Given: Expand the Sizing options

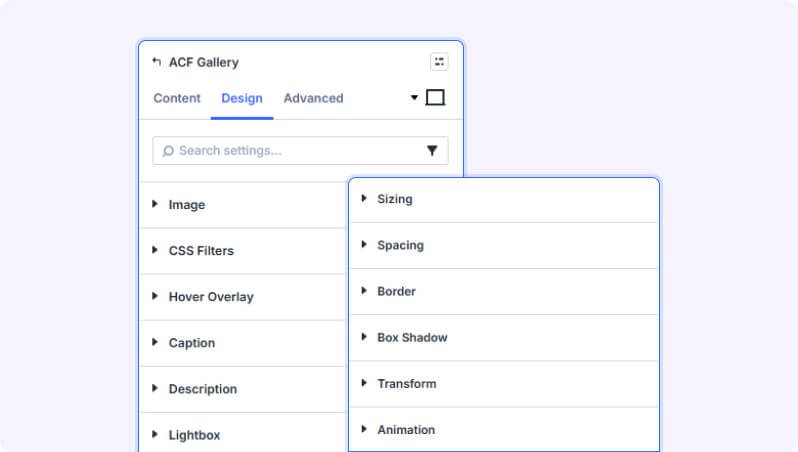Looking at the screenshot, I should pos(504,199).
